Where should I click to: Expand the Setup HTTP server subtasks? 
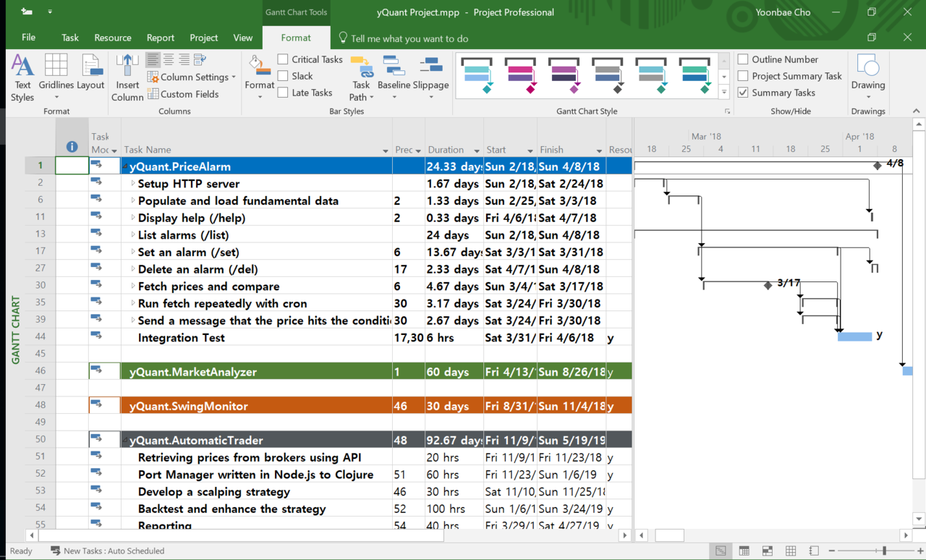tap(133, 184)
